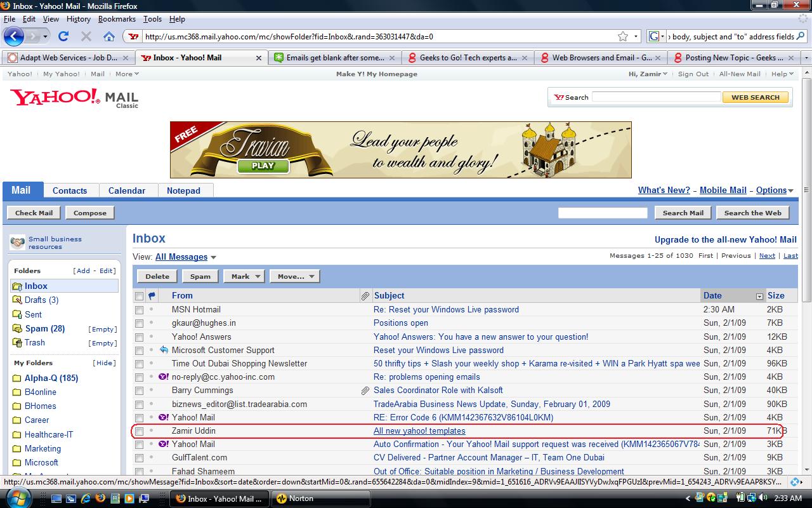Viewport: 812px width, 508px height.
Task: Click the Compose button
Action: click(90, 213)
